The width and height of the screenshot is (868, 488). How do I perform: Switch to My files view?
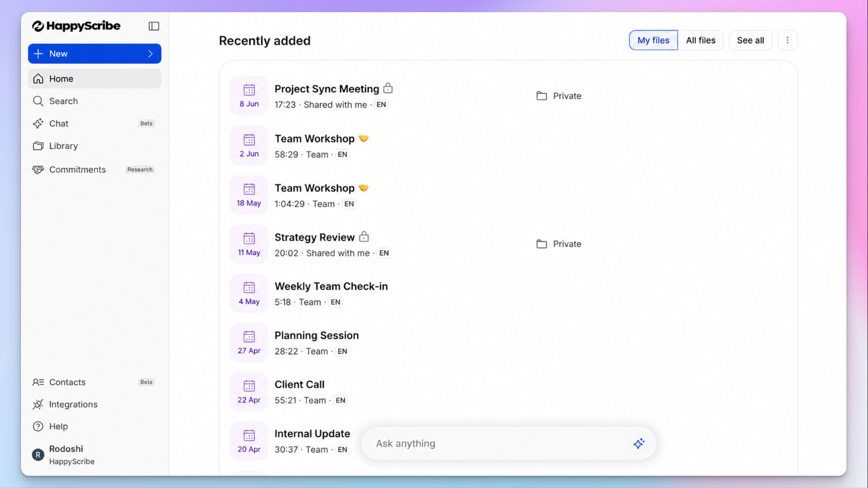tap(653, 40)
